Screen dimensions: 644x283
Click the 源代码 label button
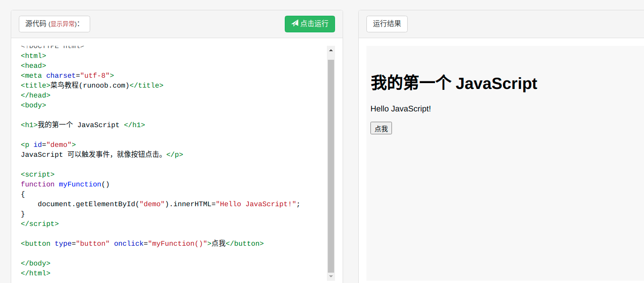pos(54,24)
